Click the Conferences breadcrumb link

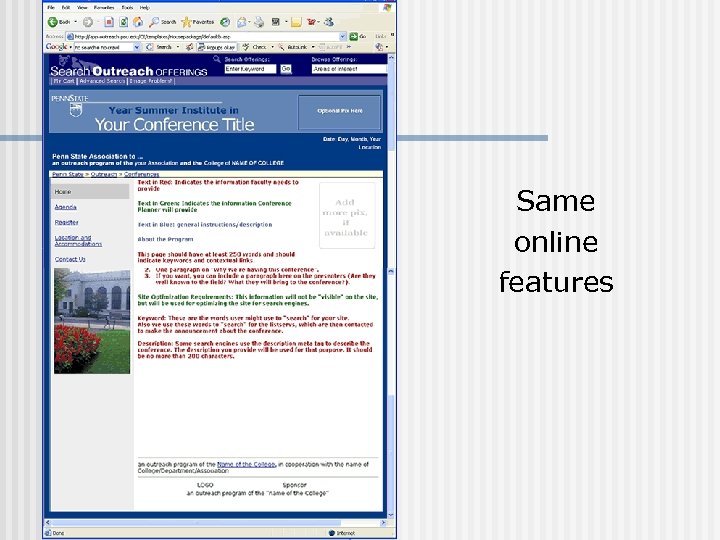[x=141, y=174]
